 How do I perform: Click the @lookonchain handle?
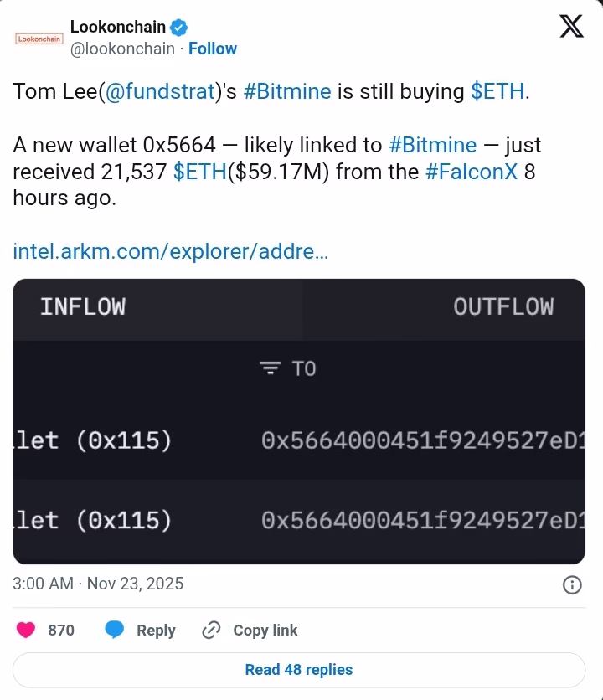(122, 49)
